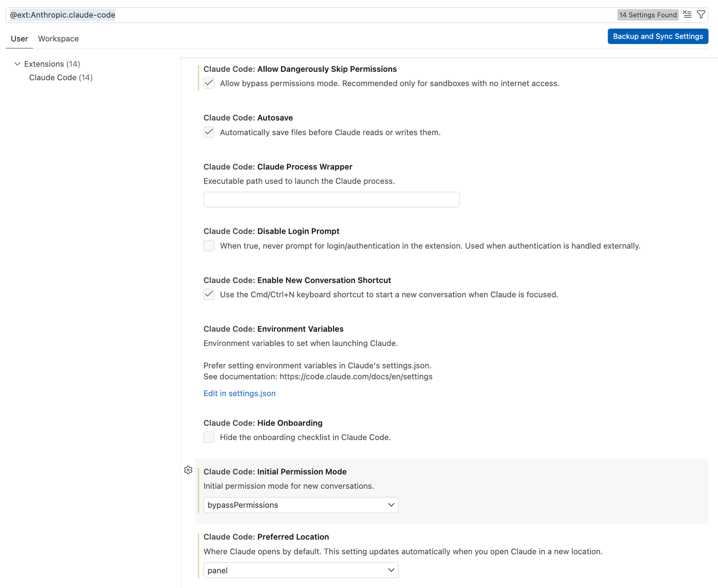This screenshot has height=588, width=718.
Task: Click Backup and Sync Settings button
Action: tap(657, 36)
